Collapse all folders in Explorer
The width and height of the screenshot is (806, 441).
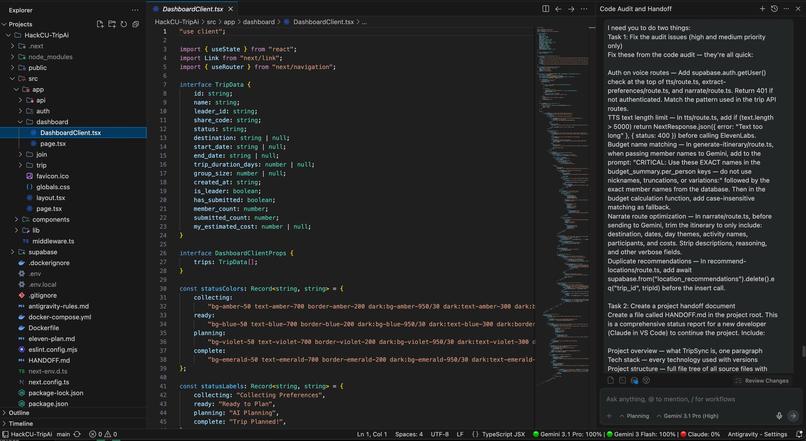[136, 24]
